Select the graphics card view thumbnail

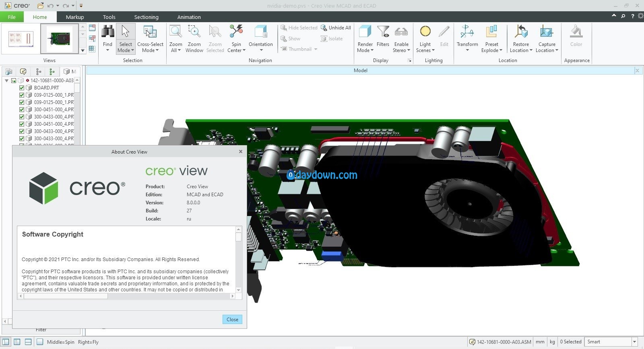coord(60,39)
